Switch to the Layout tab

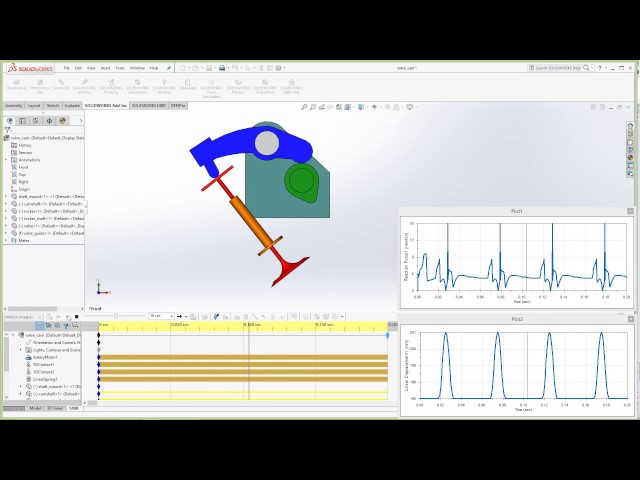click(x=34, y=106)
